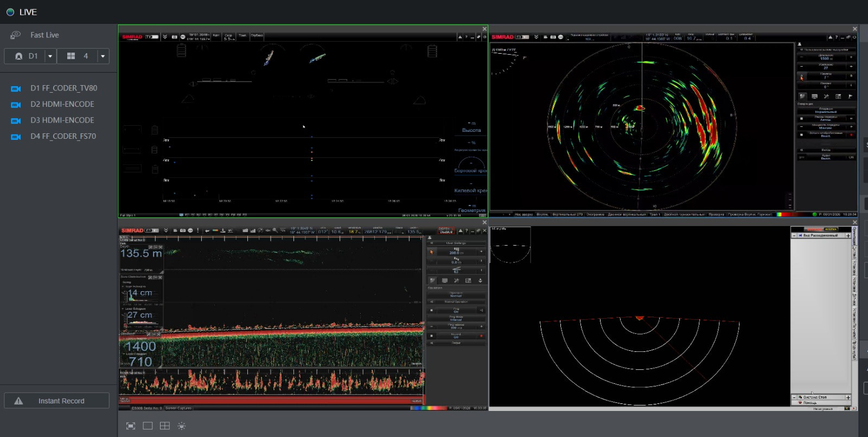Toggle full-screen view icon in bottom toolbar
The height and width of the screenshot is (437, 868).
[131, 426]
